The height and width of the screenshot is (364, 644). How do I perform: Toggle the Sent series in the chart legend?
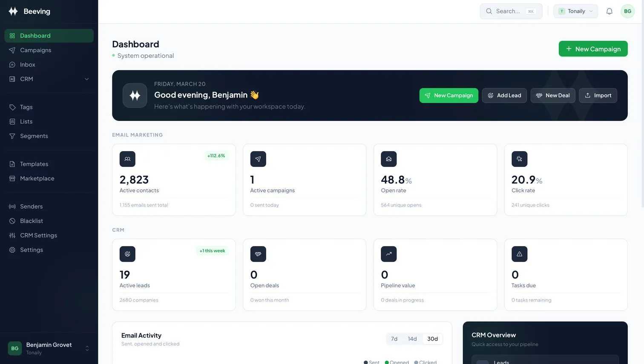tap(371, 362)
